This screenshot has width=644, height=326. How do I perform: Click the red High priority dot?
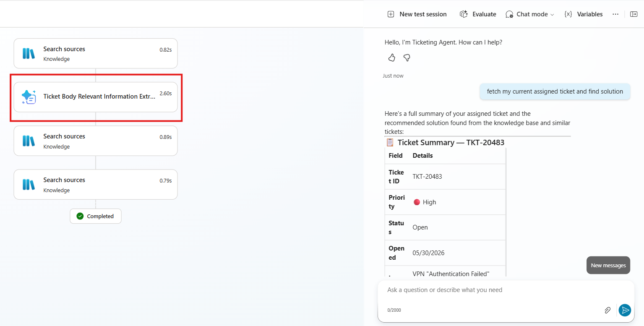coord(417,202)
